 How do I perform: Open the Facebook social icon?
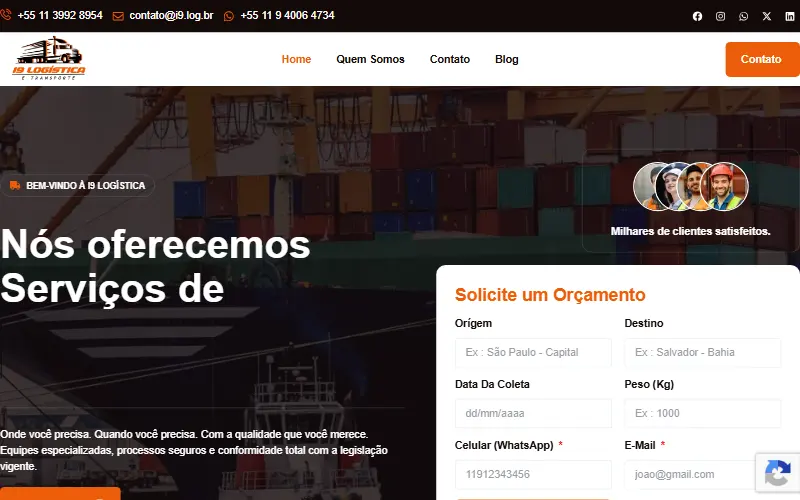(697, 16)
